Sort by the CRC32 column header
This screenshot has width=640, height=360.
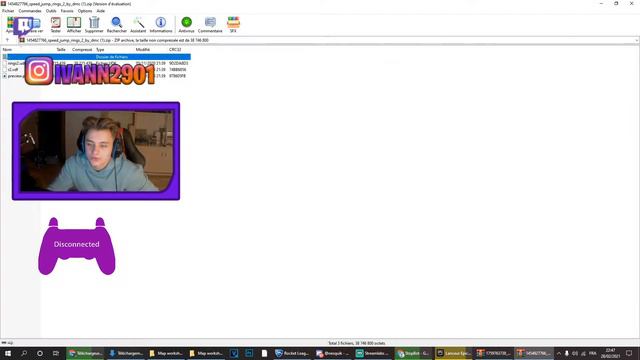[x=175, y=49]
